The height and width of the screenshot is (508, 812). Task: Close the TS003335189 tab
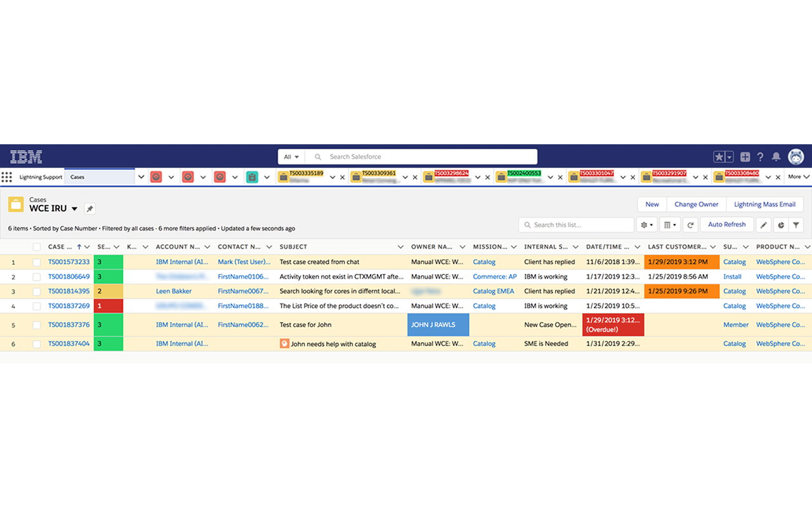pos(343,178)
